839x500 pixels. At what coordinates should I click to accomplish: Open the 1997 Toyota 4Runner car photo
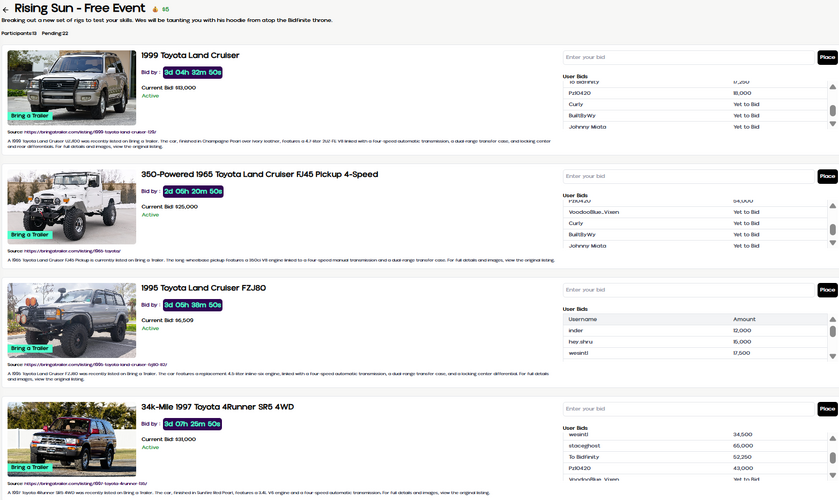tap(71, 438)
